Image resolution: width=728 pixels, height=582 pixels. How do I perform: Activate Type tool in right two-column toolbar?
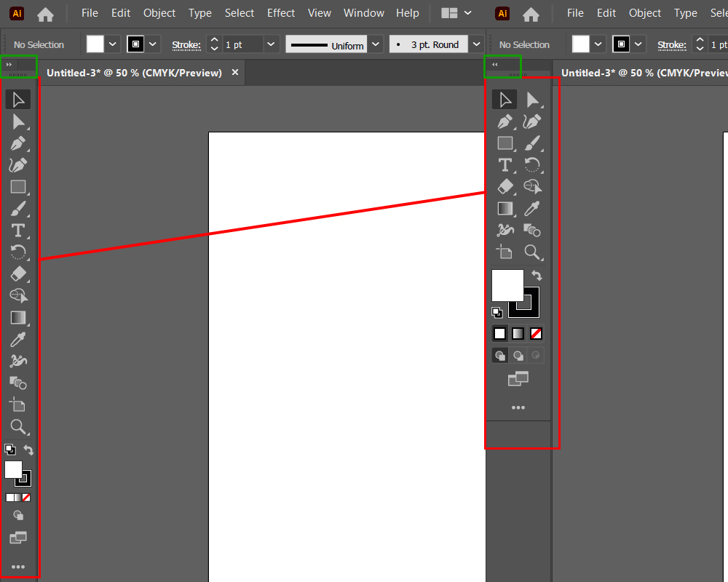click(x=505, y=165)
